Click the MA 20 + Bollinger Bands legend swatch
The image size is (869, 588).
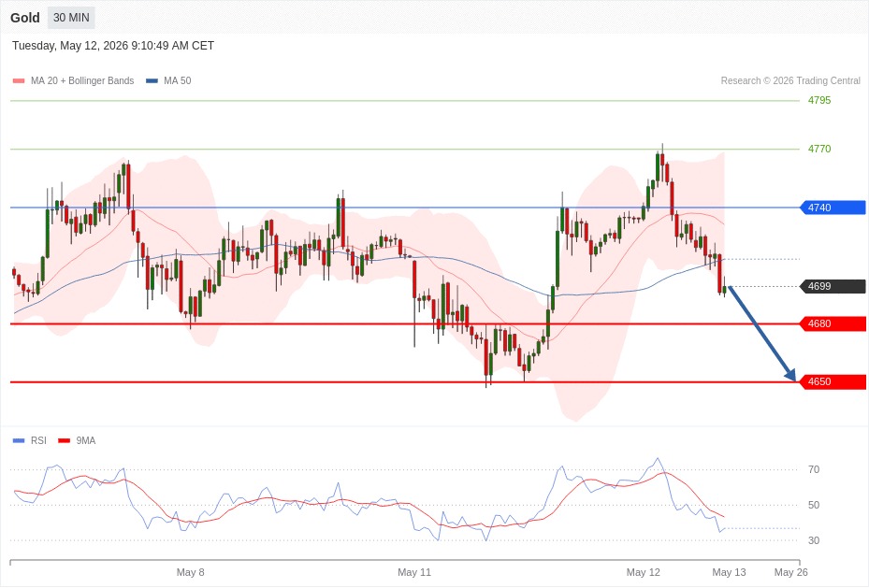(19, 80)
